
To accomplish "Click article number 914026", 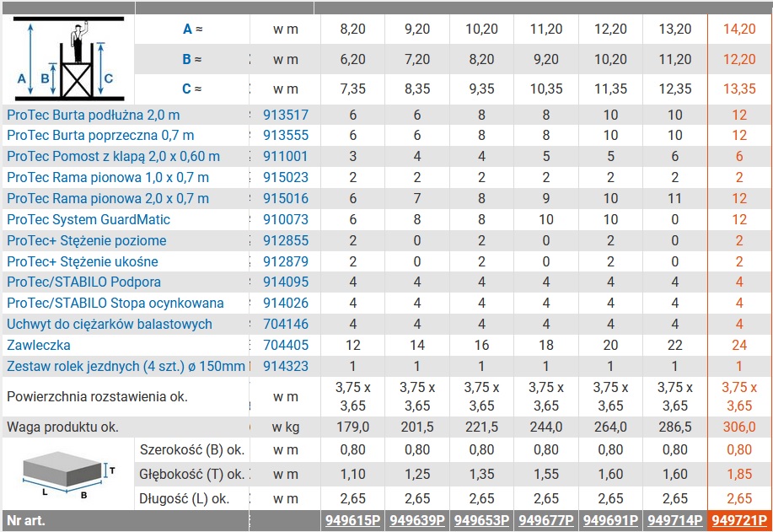I will [x=286, y=303].
